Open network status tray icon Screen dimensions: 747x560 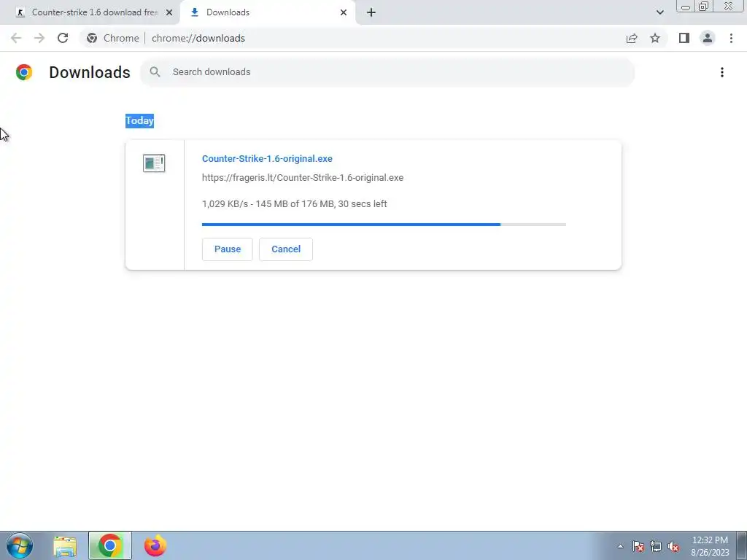(656, 546)
